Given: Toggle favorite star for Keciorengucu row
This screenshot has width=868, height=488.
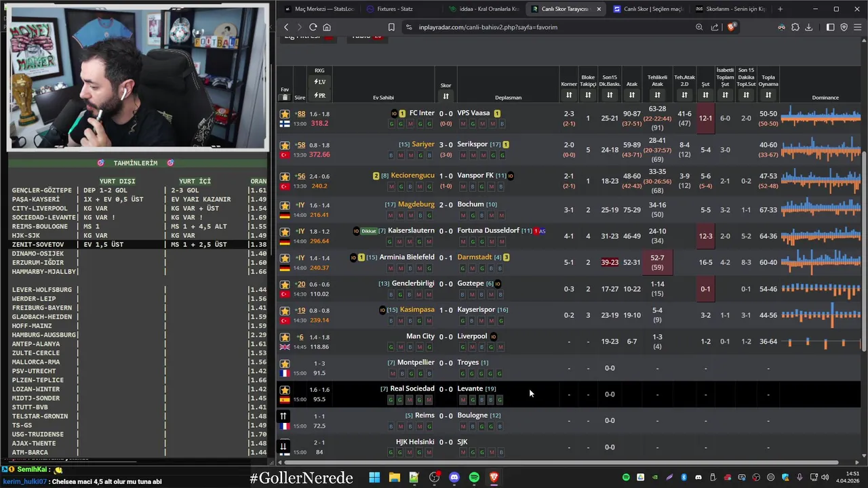Looking at the screenshot, I should coord(285,176).
